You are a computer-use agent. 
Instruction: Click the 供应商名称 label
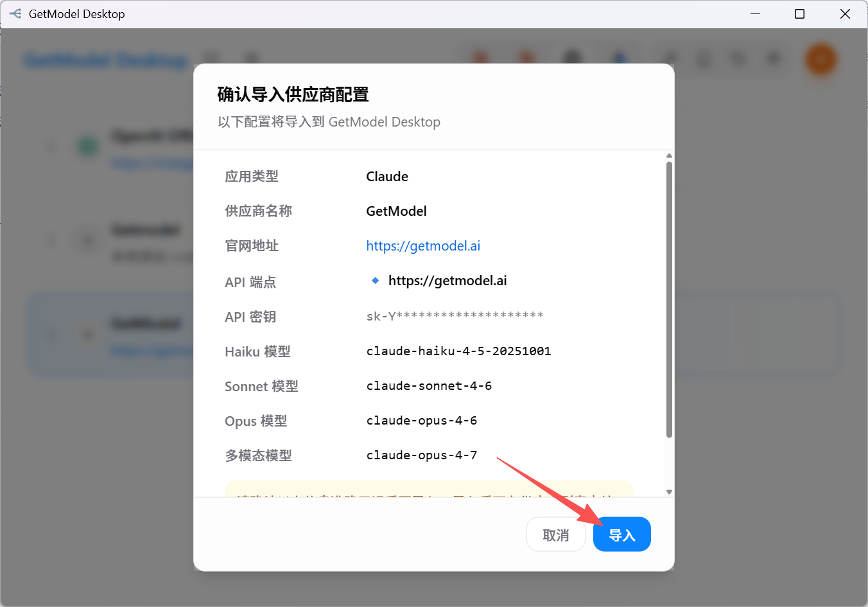[x=258, y=211]
